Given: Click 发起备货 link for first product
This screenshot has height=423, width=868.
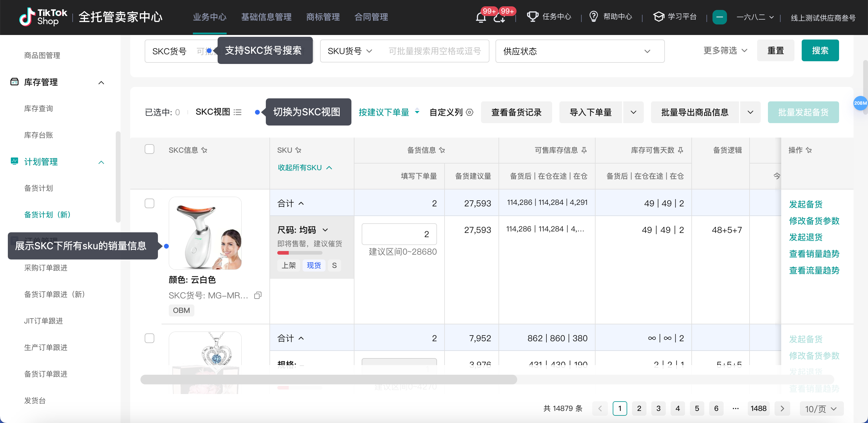Looking at the screenshot, I should pyautogui.click(x=805, y=204).
